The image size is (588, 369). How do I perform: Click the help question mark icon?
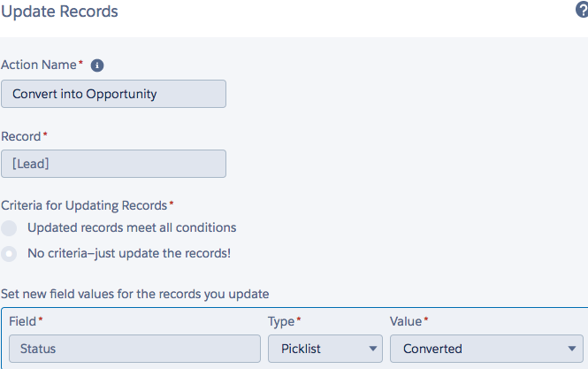point(581,12)
